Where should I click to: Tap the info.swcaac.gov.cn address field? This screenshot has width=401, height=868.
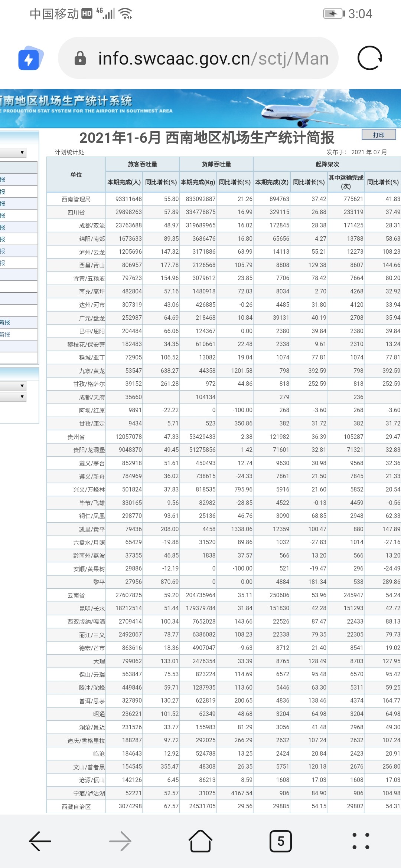click(212, 58)
